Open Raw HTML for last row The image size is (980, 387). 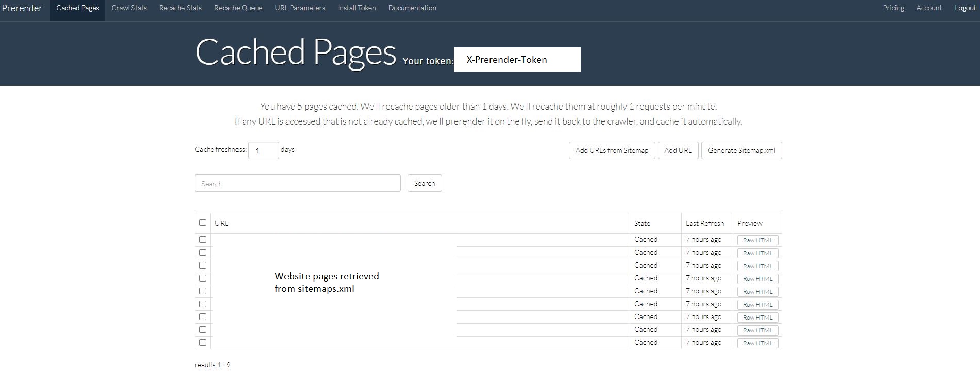tap(757, 343)
